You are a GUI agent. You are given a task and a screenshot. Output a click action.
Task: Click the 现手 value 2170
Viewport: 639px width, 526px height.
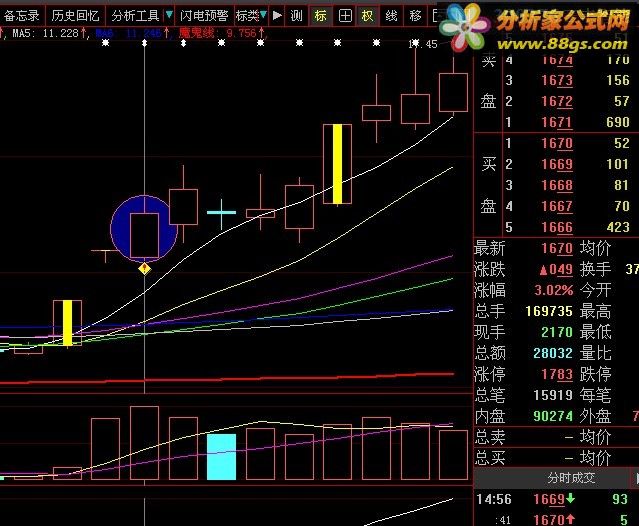(x=557, y=332)
